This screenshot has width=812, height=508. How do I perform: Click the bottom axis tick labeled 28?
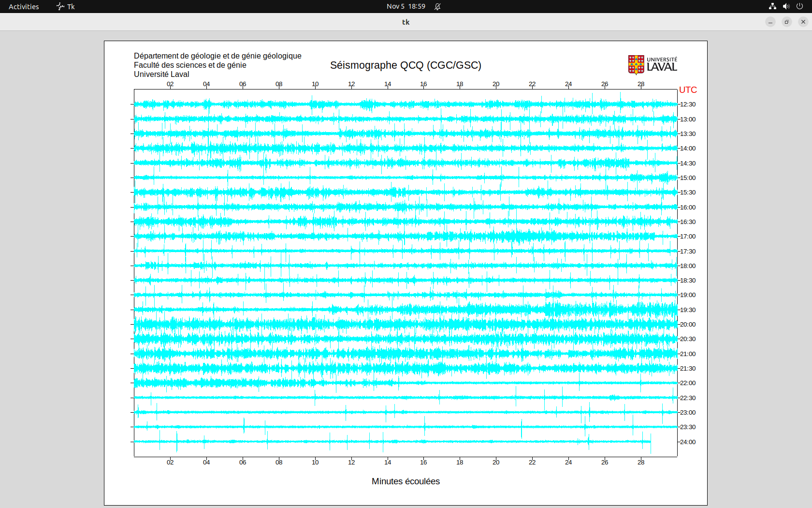coord(641,463)
